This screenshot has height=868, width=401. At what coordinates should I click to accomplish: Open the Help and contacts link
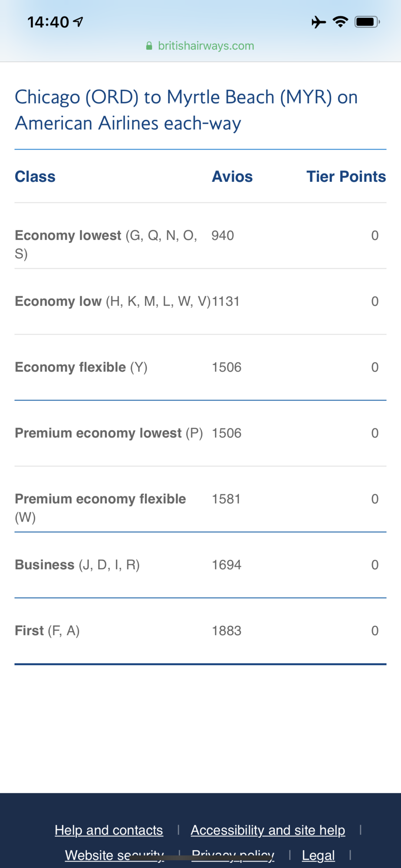(108, 830)
